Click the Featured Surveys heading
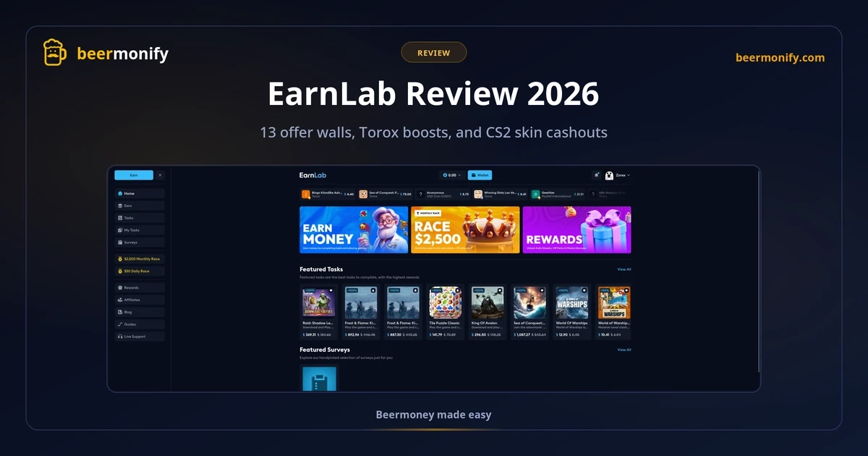 [325, 350]
